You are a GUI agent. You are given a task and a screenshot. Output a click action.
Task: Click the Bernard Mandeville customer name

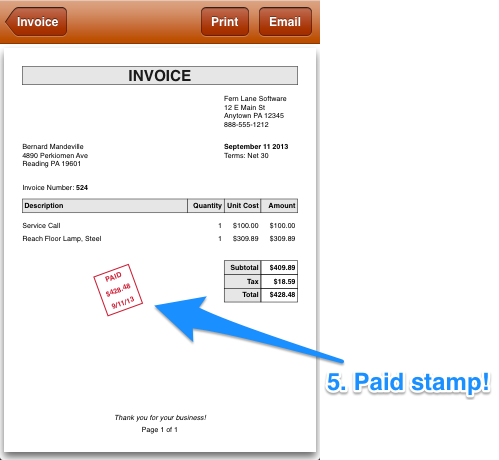tap(53, 147)
